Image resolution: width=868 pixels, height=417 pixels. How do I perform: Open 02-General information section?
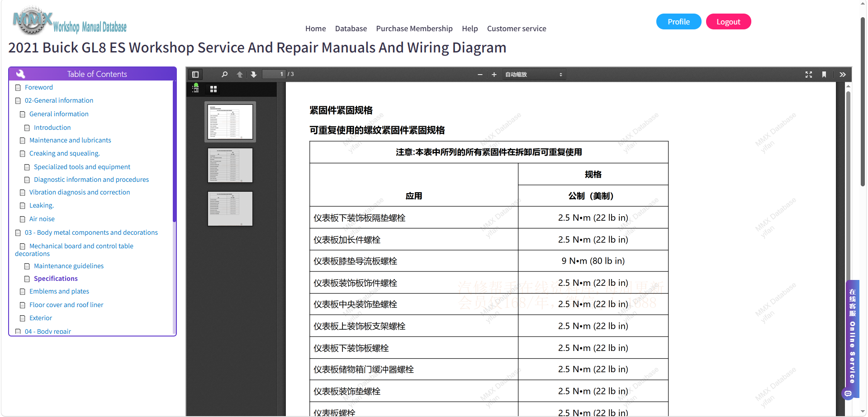tap(59, 100)
